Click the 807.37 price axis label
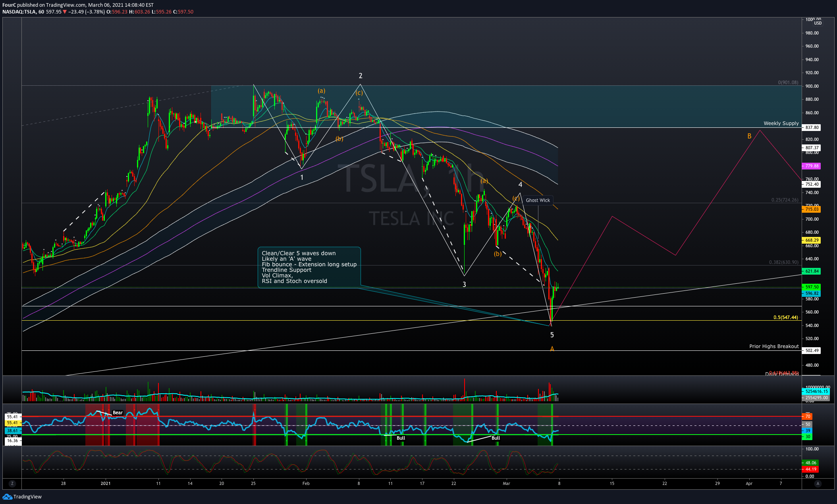Viewport: 837px width, 504px height. coord(812,148)
